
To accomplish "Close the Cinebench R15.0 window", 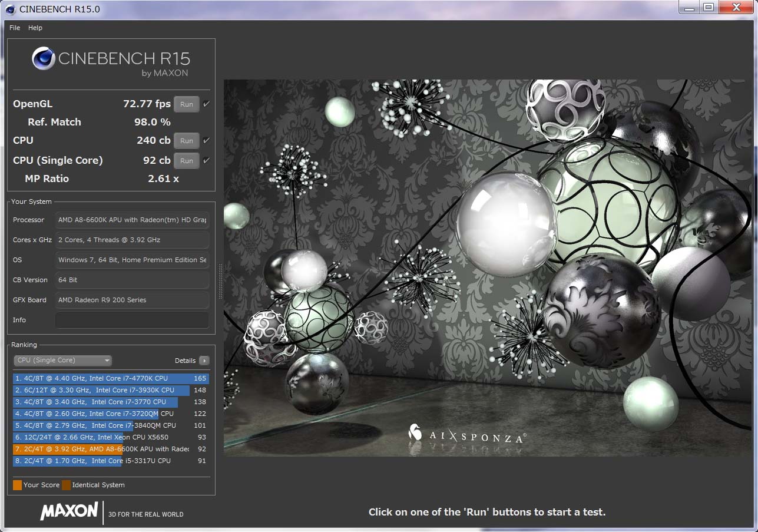I will pos(736,7).
